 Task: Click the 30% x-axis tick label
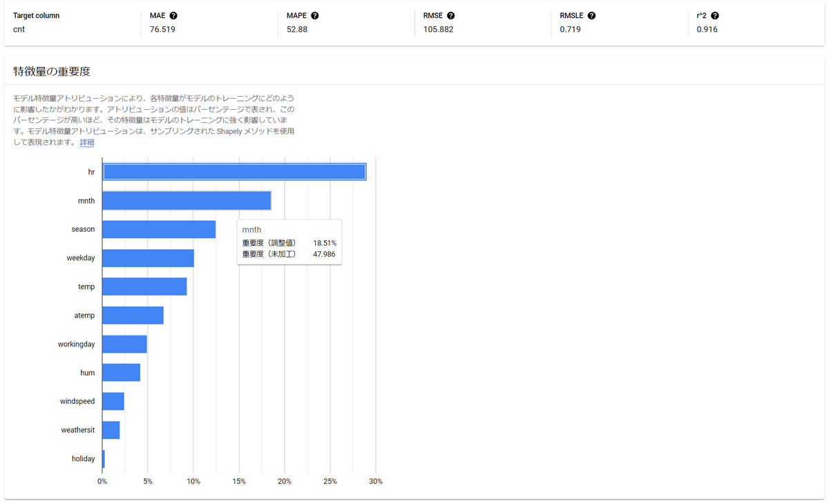pos(375,481)
